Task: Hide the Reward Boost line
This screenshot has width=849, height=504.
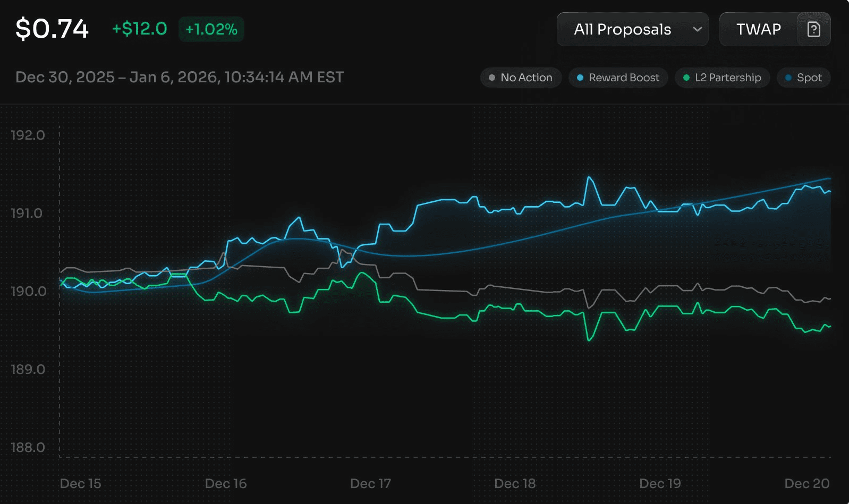Action: pyautogui.click(x=618, y=78)
